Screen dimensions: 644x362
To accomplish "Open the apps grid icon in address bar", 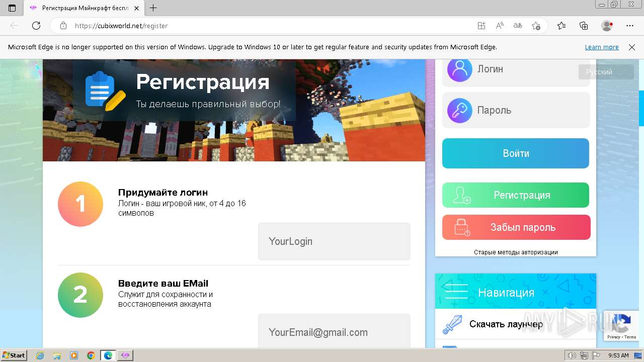I will [481, 26].
